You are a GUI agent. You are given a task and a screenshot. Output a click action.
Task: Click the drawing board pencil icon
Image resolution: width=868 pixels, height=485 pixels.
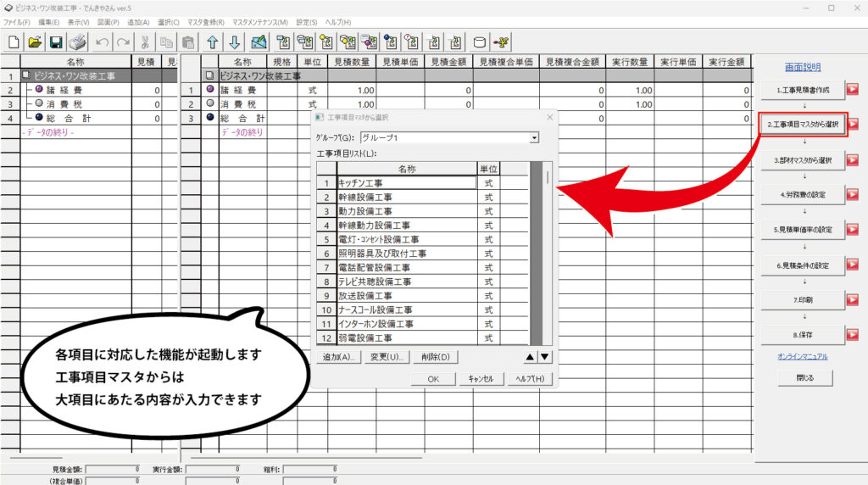point(259,42)
